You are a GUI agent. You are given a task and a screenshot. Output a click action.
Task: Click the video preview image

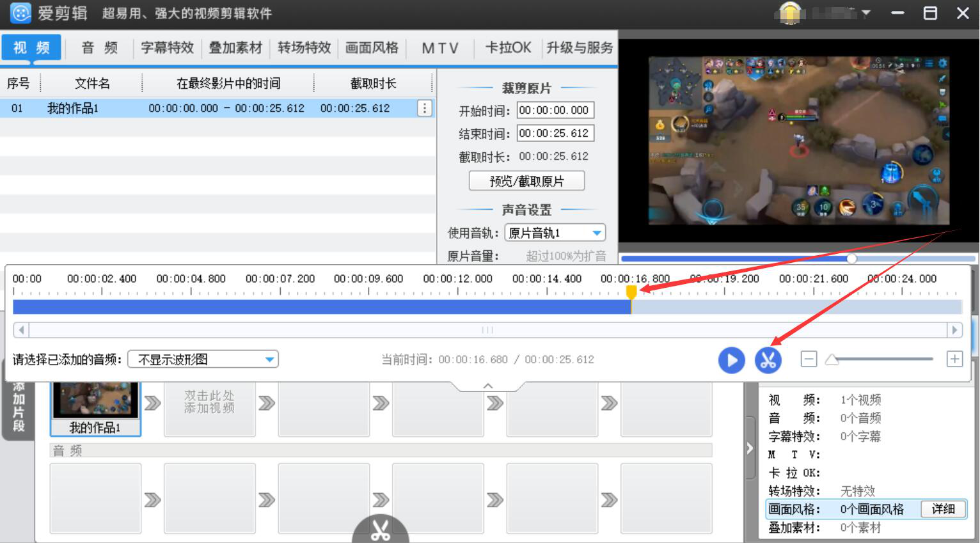pos(799,141)
